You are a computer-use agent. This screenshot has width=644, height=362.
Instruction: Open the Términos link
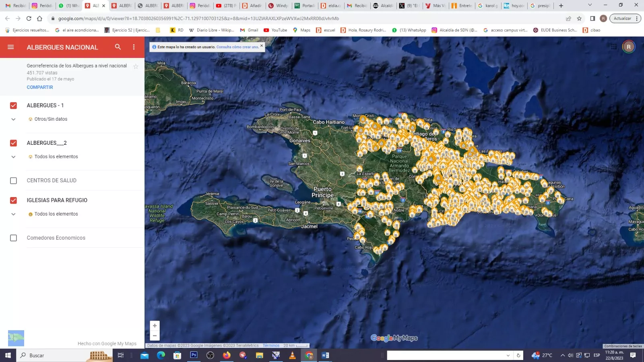point(271,346)
